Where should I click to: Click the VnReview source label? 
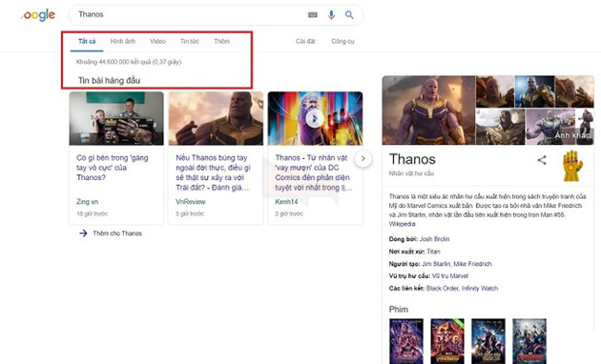[191, 202]
